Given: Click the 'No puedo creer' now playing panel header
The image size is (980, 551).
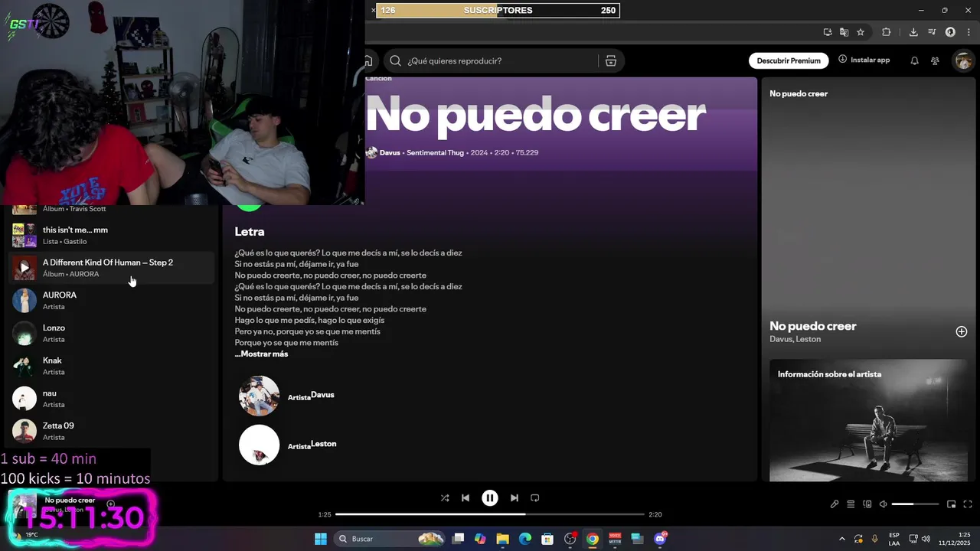Looking at the screenshot, I should pos(799,93).
